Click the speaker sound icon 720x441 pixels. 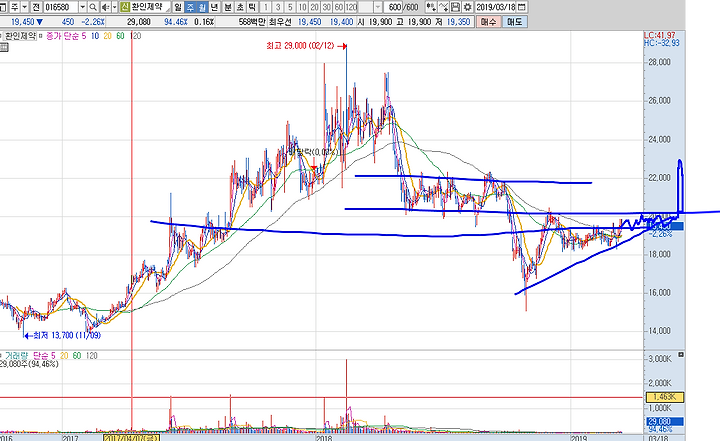(x=105, y=7)
